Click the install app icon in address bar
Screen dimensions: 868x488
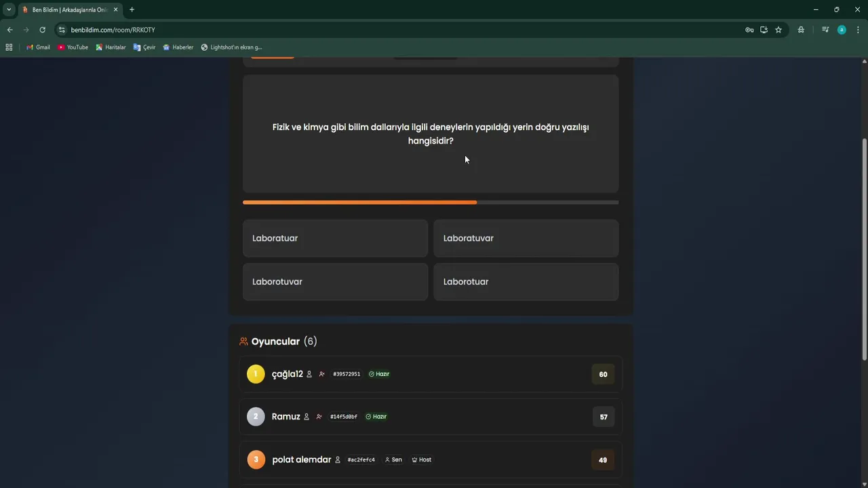(764, 30)
